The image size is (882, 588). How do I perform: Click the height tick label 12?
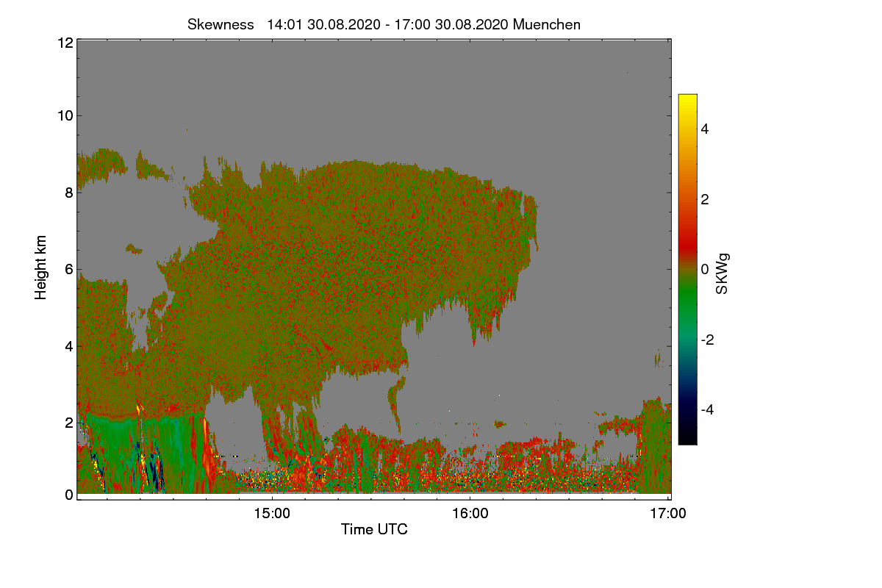point(64,43)
